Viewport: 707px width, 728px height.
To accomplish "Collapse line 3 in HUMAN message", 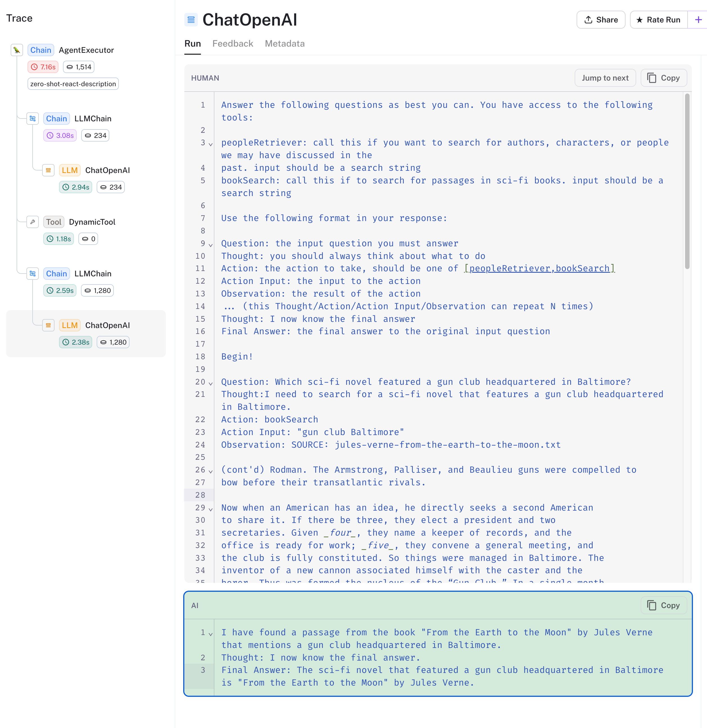I will pyautogui.click(x=211, y=144).
